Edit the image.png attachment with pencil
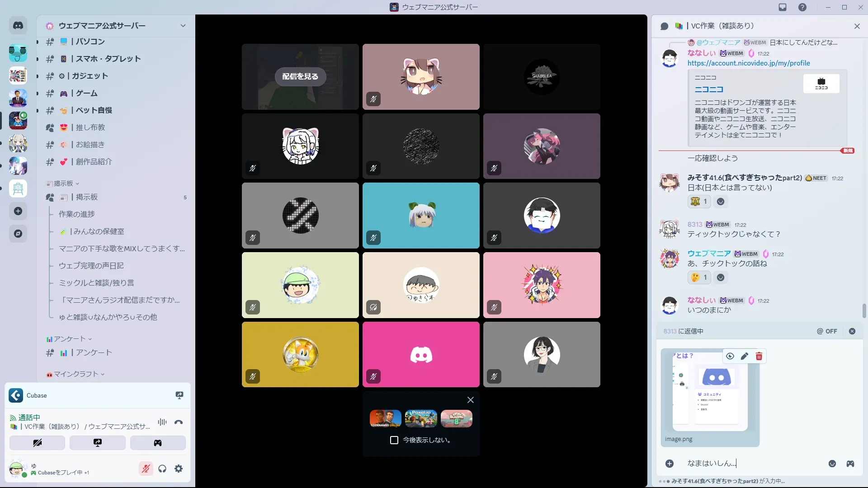Screen dimensions: 868x488 tap(744, 356)
